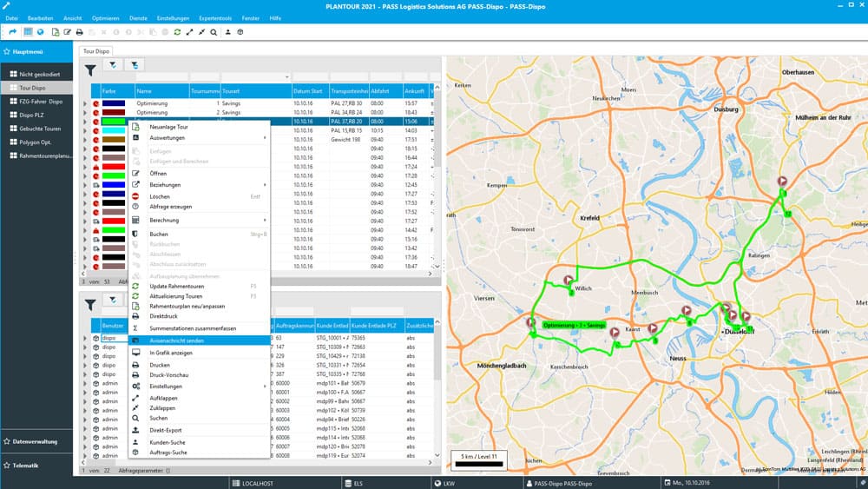Click the dark blue swatch of tour 1
This screenshot has height=489, width=868.
114,103
